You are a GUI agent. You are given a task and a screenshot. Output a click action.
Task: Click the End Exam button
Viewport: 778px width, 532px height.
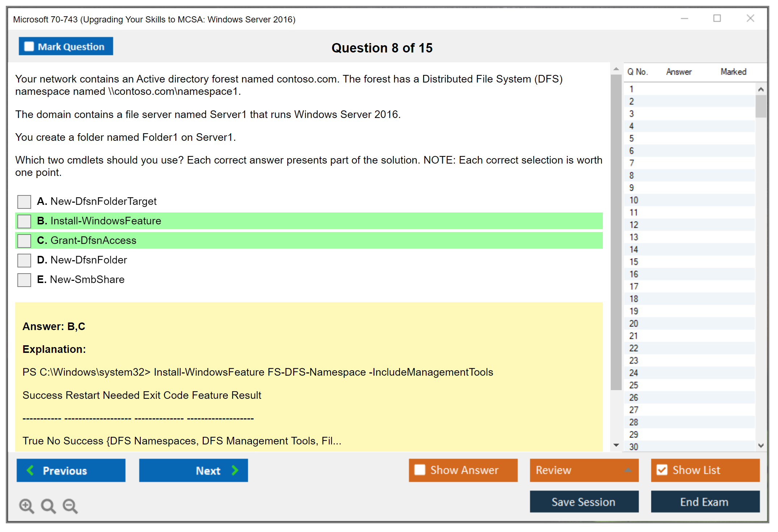(x=705, y=502)
